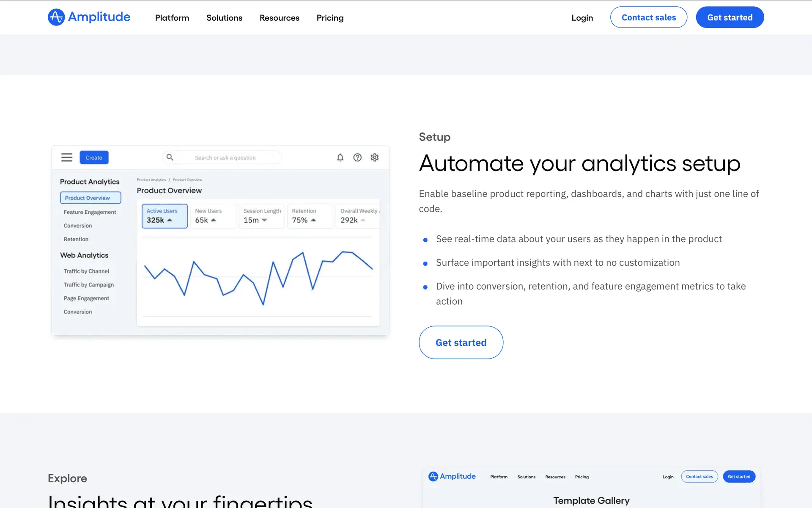Click the down arrow next to 15m Session Length

(x=264, y=220)
